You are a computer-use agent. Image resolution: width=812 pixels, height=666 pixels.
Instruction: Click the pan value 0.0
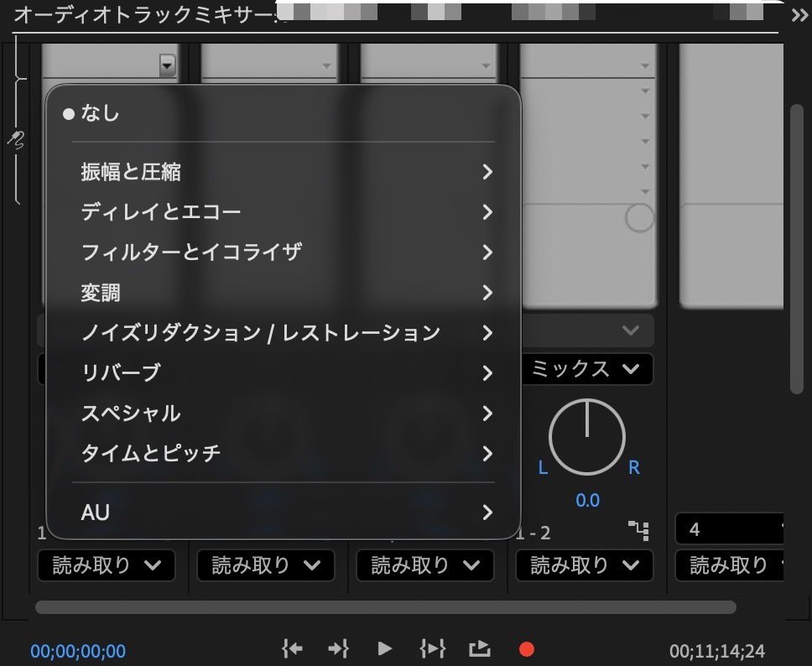[588, 500]
